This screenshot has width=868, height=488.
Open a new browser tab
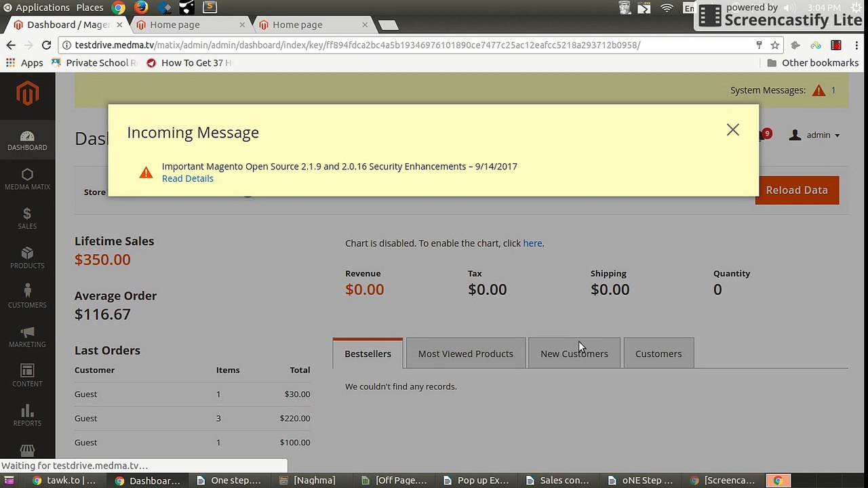coord(388,25)
